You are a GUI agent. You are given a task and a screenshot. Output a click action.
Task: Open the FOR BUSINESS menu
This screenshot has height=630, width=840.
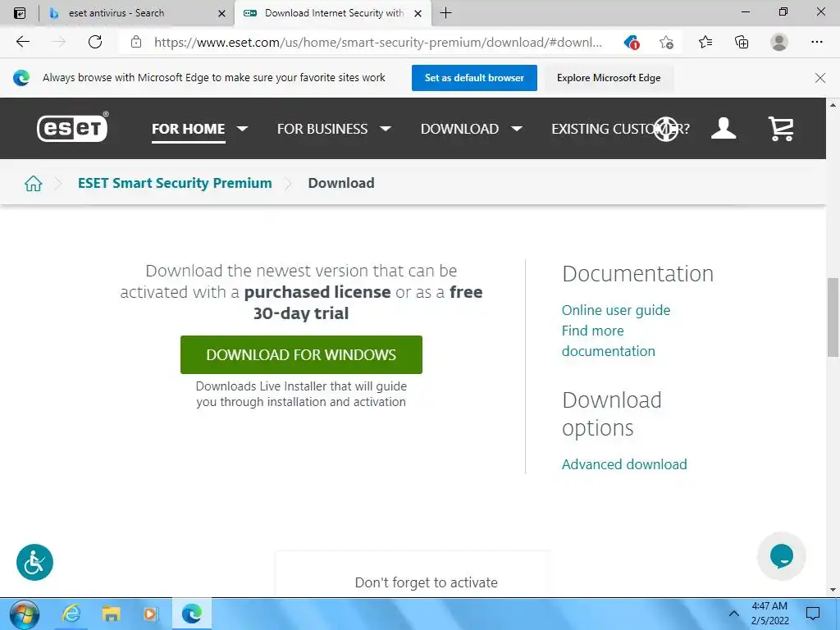[322, 129]
